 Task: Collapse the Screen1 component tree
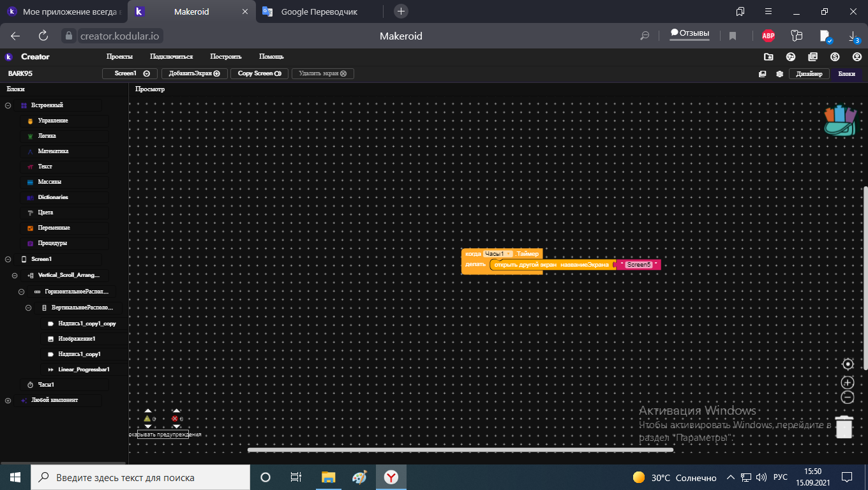[8, 259]
